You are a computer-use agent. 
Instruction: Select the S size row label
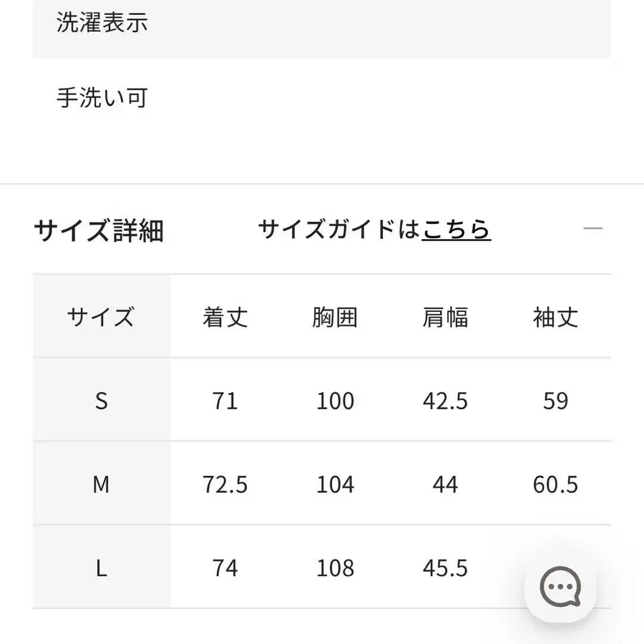coord(101,401)
